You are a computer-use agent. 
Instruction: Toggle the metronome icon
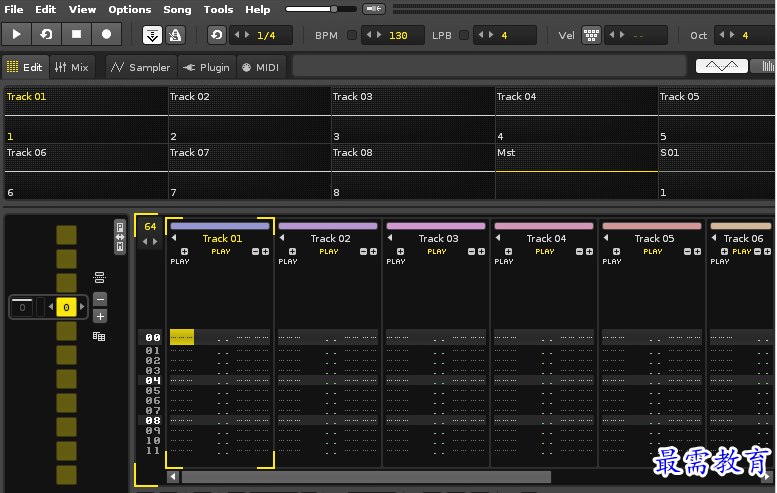pyautogui.click(x=175, y=35)
